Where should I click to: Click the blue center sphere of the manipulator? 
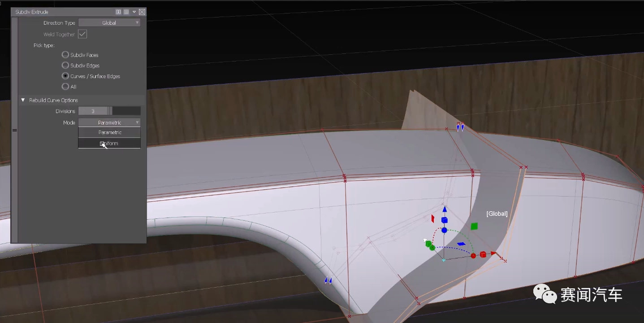pyautogui.click(x=444, y=230)
